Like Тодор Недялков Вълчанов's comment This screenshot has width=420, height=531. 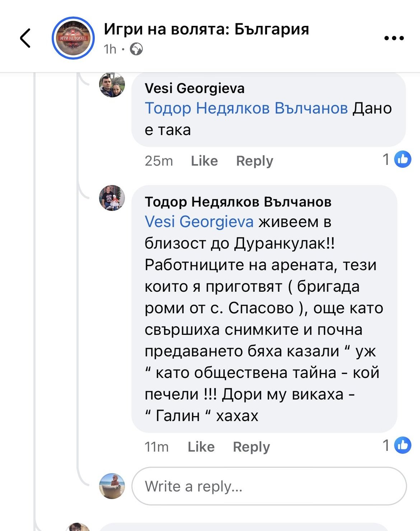(x=201, y=447)
